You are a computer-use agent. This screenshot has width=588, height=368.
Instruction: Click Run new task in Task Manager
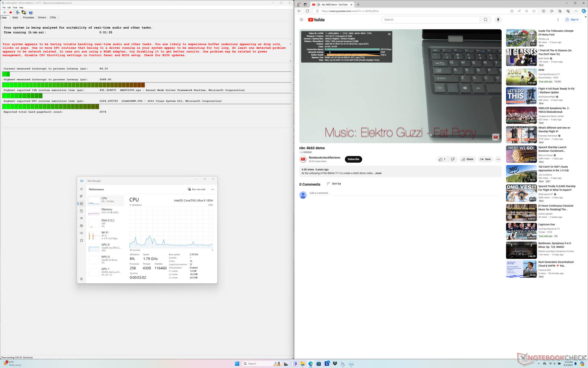197,189
